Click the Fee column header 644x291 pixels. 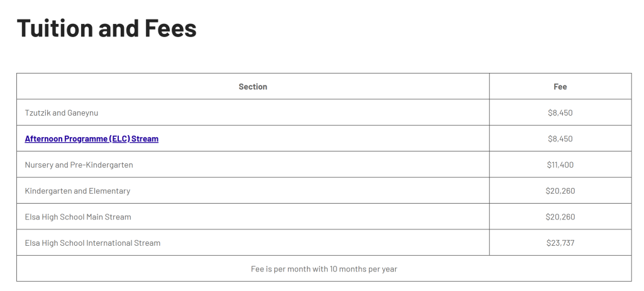[560, 87]
